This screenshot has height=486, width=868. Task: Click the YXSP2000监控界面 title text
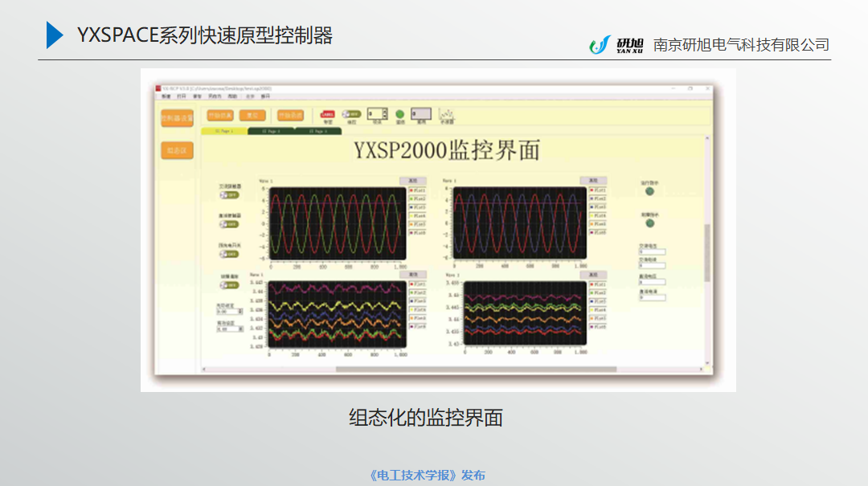447,150
